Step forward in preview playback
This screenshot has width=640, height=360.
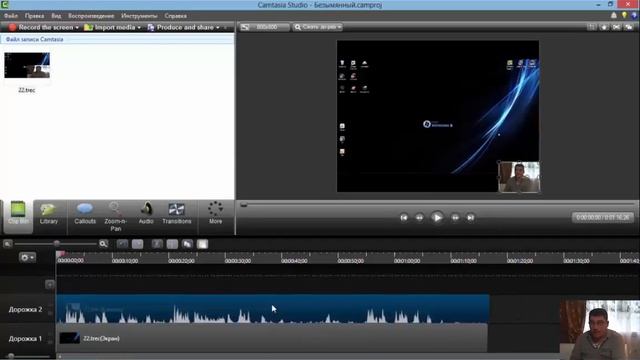(x=455, y=218)
